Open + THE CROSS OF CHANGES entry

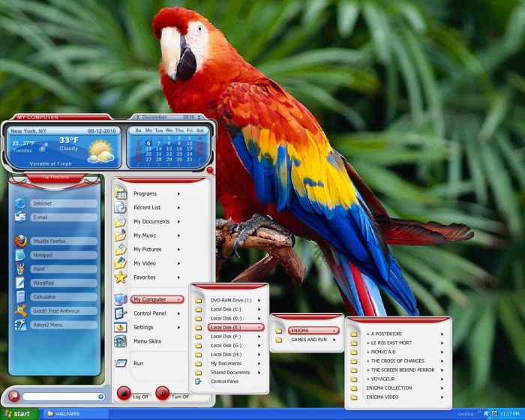tap(405, 361)
